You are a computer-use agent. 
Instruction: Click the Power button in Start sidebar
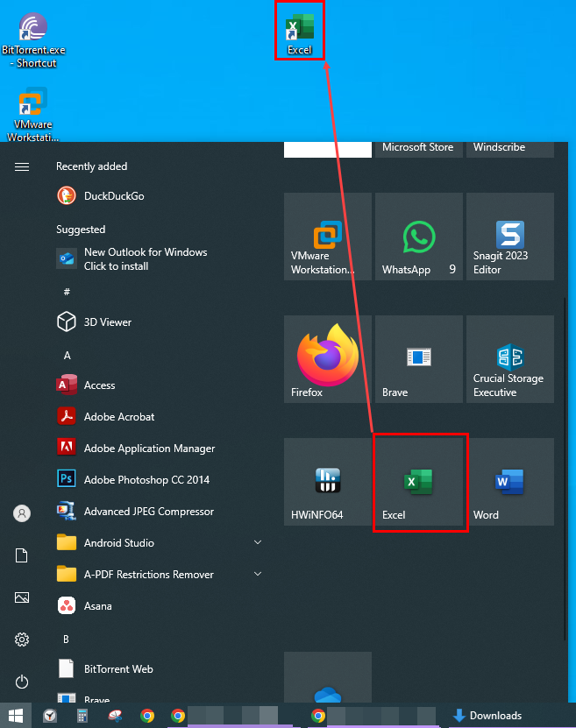(x=22, y=682)
